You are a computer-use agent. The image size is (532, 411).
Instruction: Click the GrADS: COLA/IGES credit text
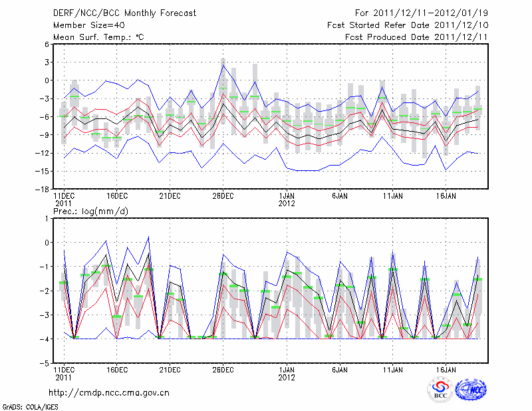pyautogui.click(x=29, y=406)
